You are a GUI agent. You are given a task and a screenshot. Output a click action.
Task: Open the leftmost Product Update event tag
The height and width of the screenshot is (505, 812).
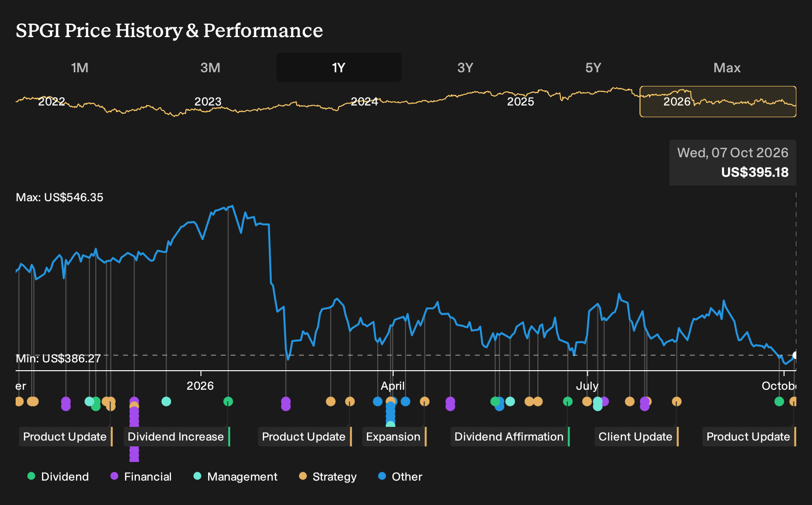pyautogui.click(x=66, y=437)
